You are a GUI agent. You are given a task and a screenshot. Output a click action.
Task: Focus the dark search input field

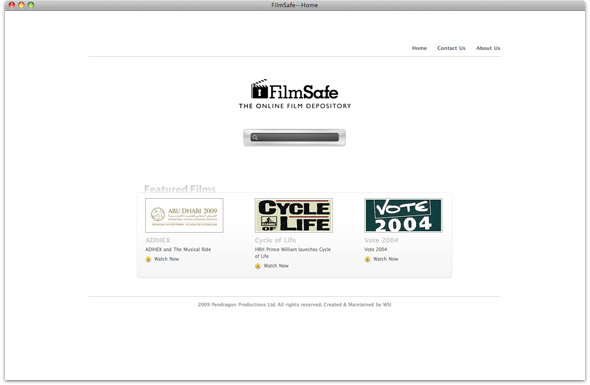pyautogui.click(x=295, y=137)
